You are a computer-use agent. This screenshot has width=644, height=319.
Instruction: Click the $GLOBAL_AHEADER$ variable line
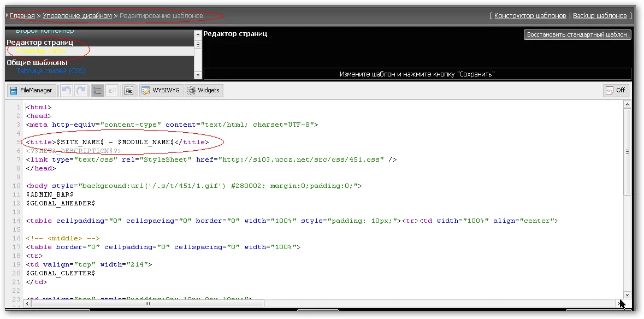[61, 203]
